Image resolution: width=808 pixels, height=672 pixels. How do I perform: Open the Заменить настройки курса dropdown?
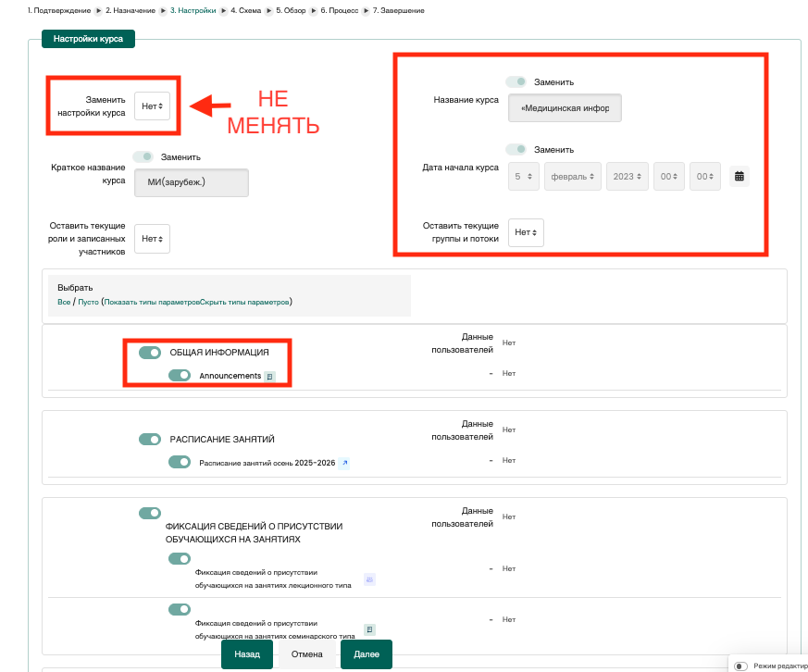[x=152, y=106]
